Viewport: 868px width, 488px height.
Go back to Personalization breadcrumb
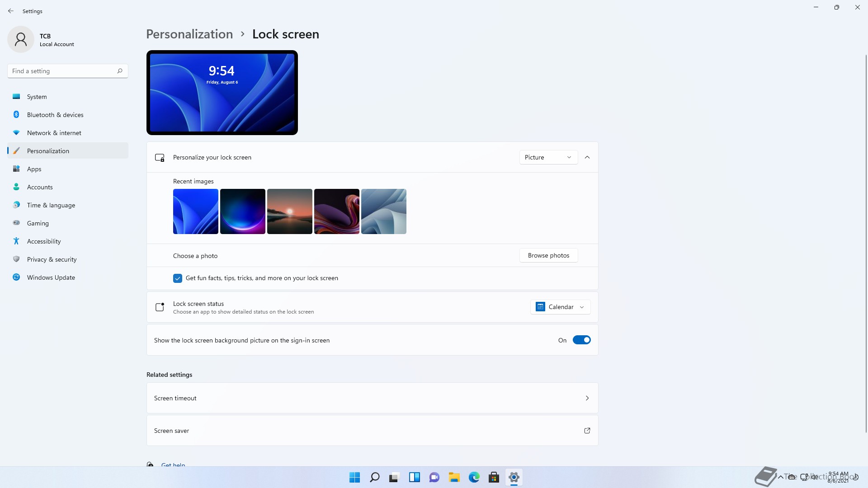pos(189,34)
